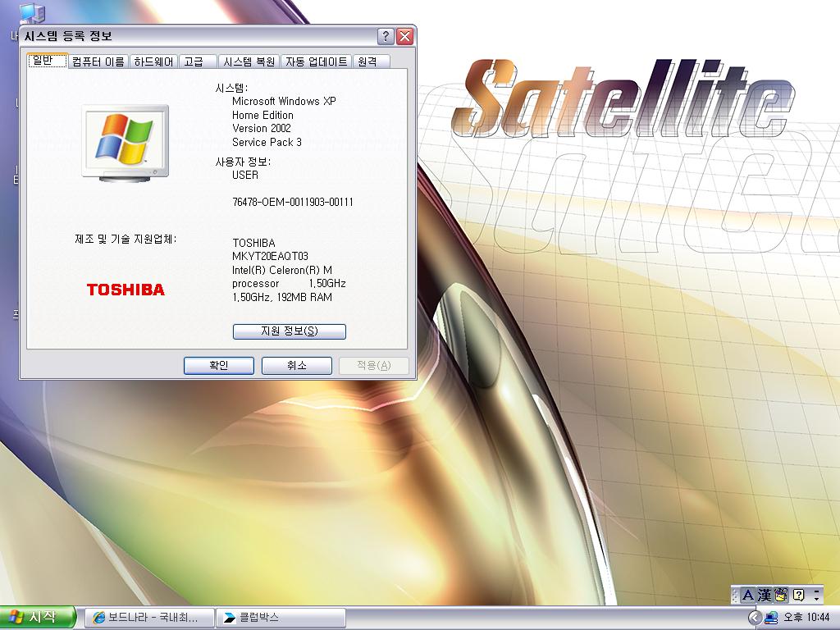
Task: Click the 1.50GHz, 192MB RAM text
Action: pos(282,297)
